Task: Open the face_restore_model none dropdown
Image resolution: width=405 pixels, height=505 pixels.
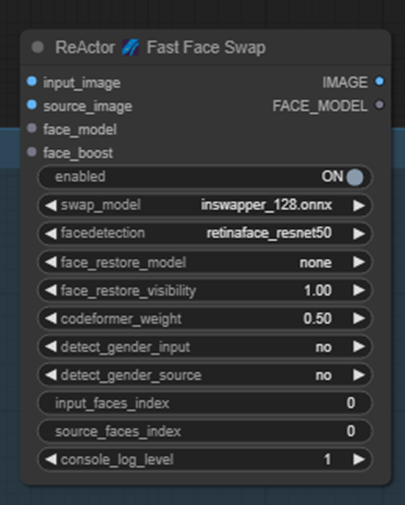Action: [205, 262]
